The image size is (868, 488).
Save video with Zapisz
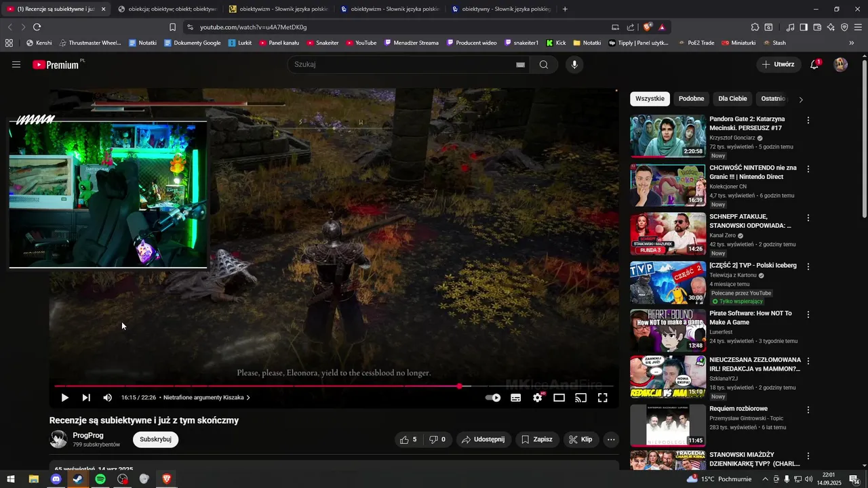click(x=536, y=439)
